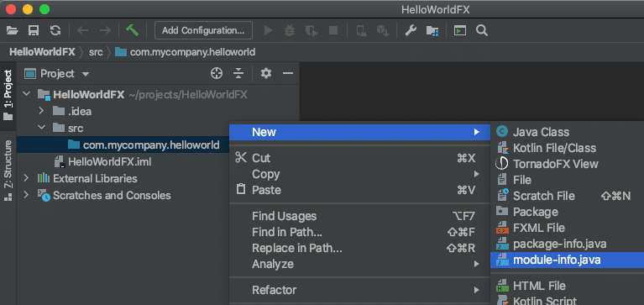Viewport: 644px width, 305px height.
Task: Click the Stop square icon
Action: (x=333, y=30)
